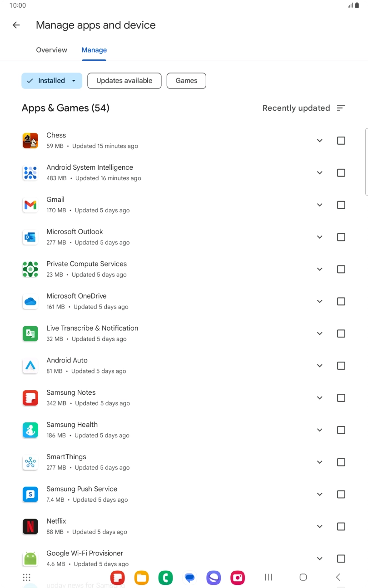Image resolution: width=368 pixels, height=588 pixels.
Task: Select the Samsung Health app icon
Action: tap(30, 430)
